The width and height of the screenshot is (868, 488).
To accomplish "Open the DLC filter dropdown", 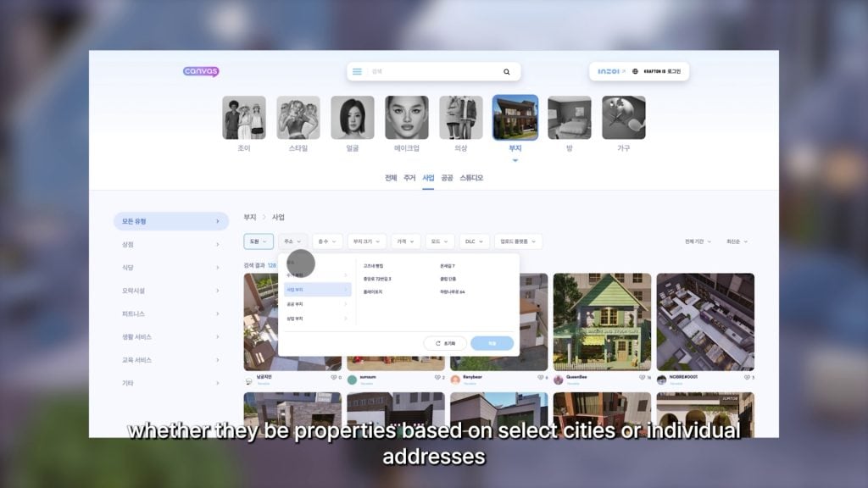I will [474, 241].
